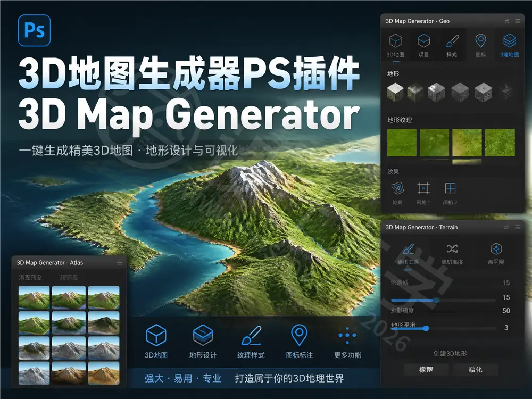Collapse the Geo panel with double-arrow icon
Image resolution: width=532 pixels, height=399 pixels.
[506, 21]
